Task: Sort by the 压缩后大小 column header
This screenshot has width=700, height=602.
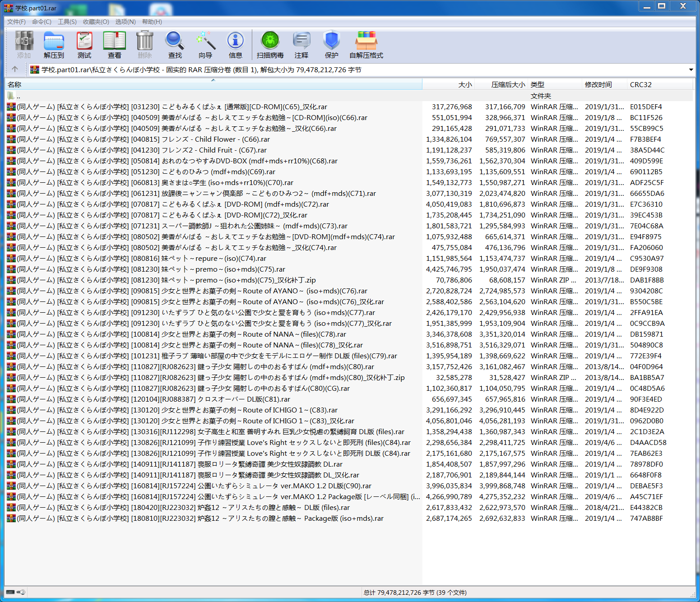Action: (x=501, y=84)
